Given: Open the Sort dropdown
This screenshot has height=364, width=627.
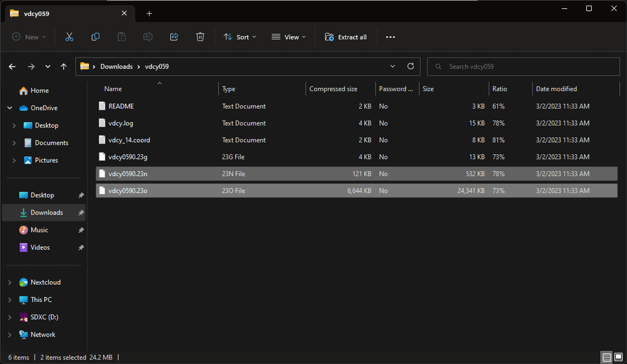Looking at the screenshot, I should pos(240,37).
